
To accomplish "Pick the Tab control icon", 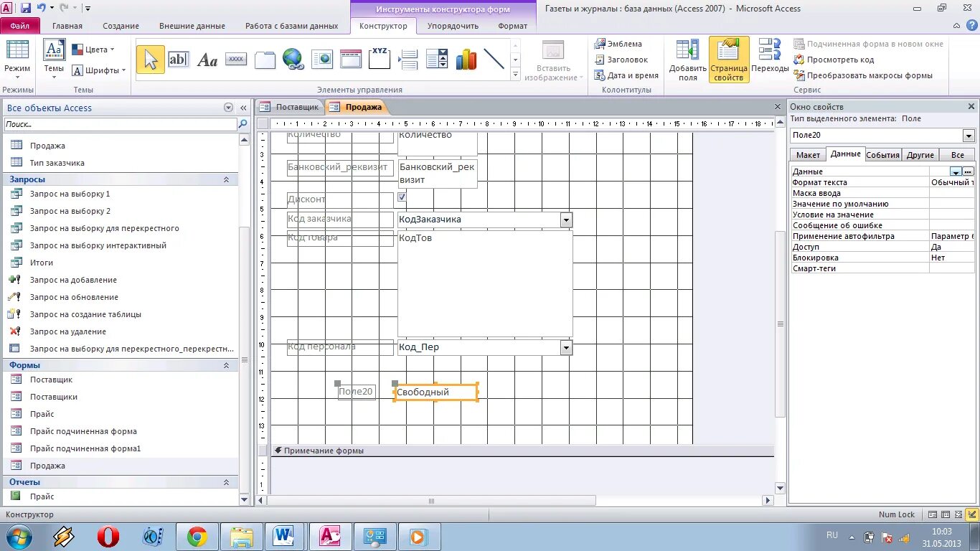I will [265, 60].
